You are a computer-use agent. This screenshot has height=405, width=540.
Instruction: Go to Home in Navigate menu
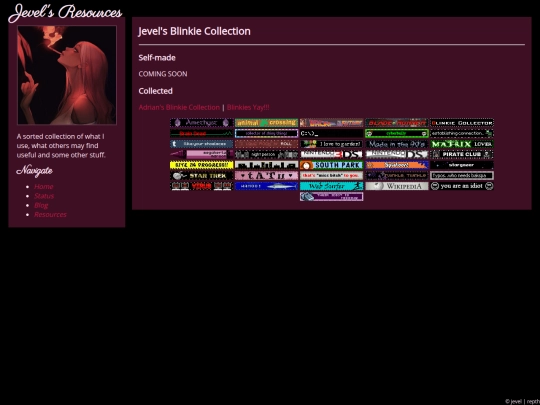coord(43,187)
